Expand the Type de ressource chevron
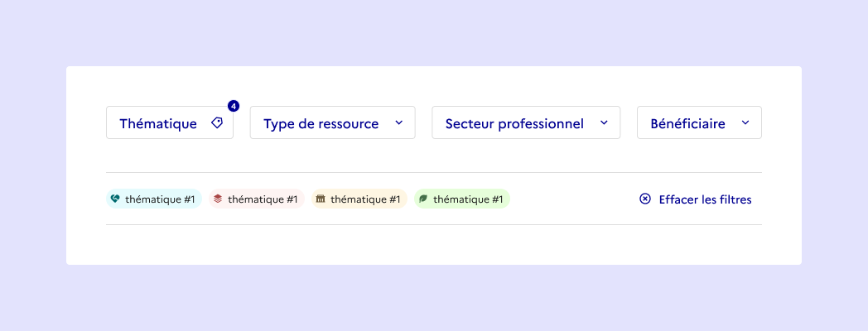Image resolution: width=868 pixels, height=331 pixels. 398,123
